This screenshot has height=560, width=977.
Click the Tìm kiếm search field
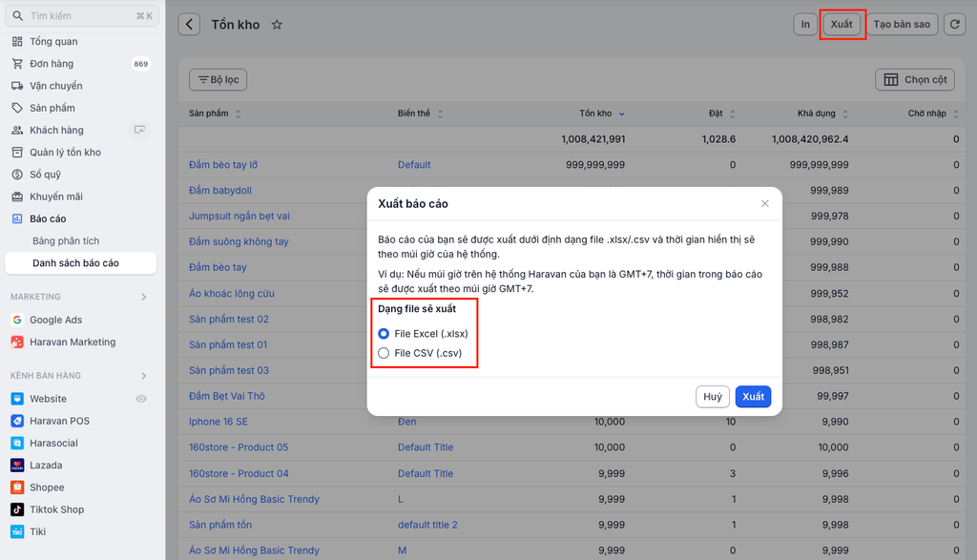coord(76,16)
